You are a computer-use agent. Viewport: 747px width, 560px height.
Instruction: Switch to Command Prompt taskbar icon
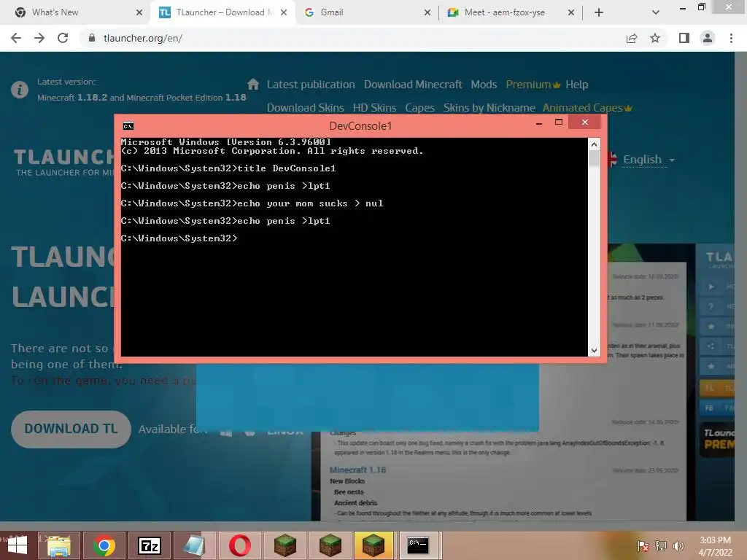click(418, 545)
